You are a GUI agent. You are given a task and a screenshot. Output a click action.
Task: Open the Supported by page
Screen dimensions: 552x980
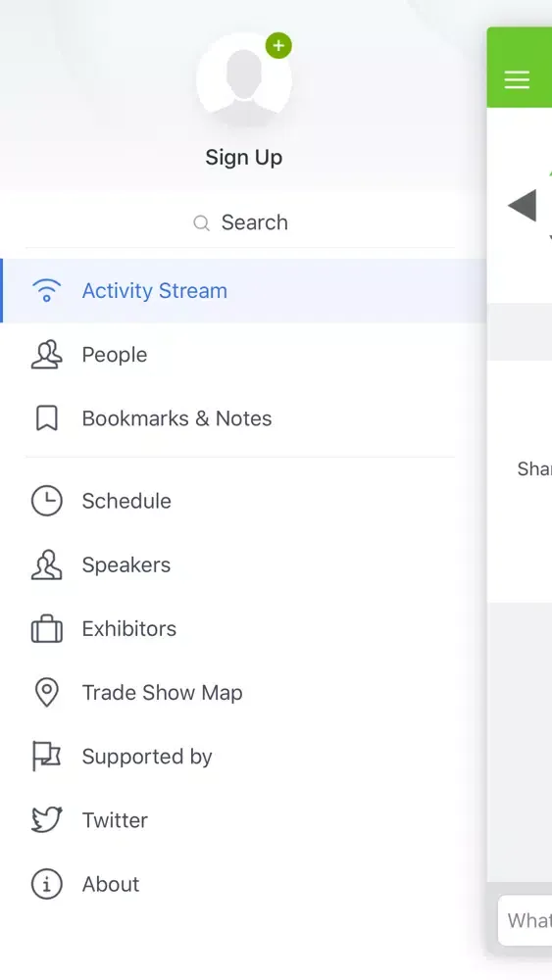coord(243,757)
